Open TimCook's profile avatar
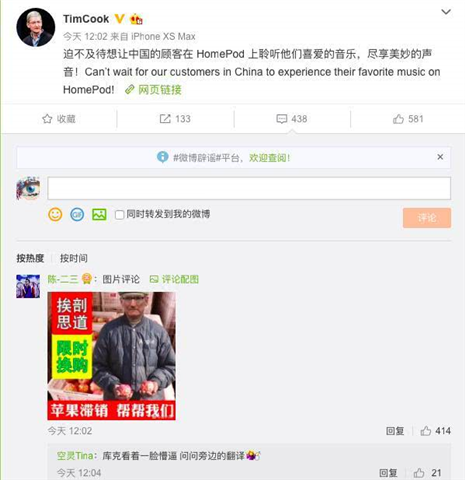 [x=35, y=27]
